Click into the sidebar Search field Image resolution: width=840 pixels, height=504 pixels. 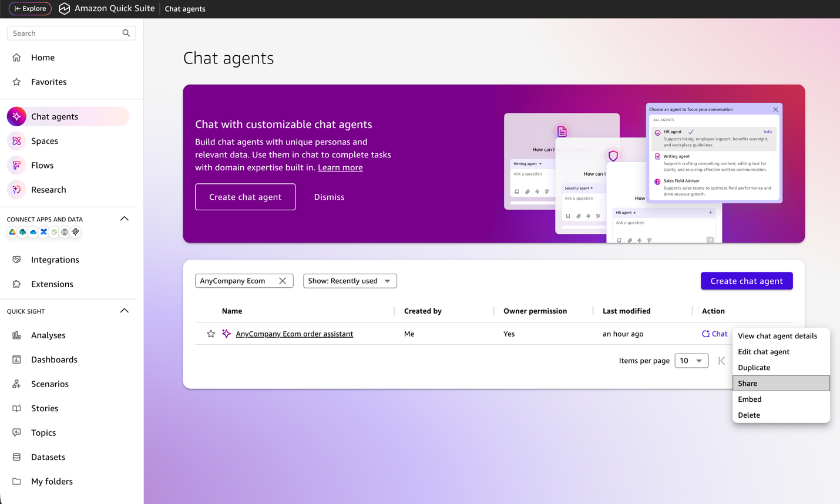[x=65, y=33]
